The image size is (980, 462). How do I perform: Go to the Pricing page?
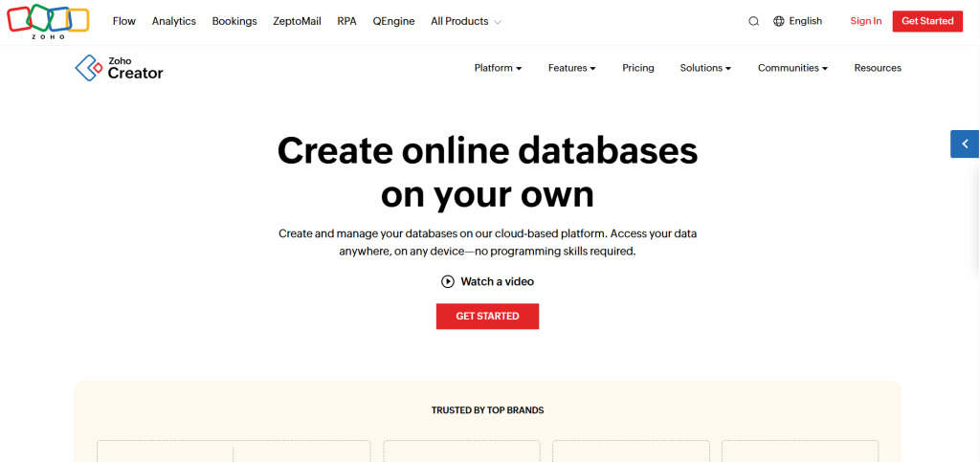[x=638, y=68]
